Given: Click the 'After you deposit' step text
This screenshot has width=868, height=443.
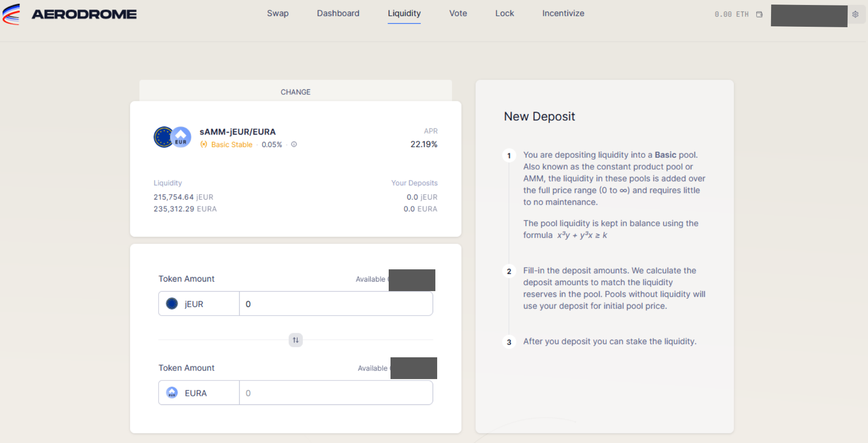Looking at the screenshot, I should tap(610, 341).
